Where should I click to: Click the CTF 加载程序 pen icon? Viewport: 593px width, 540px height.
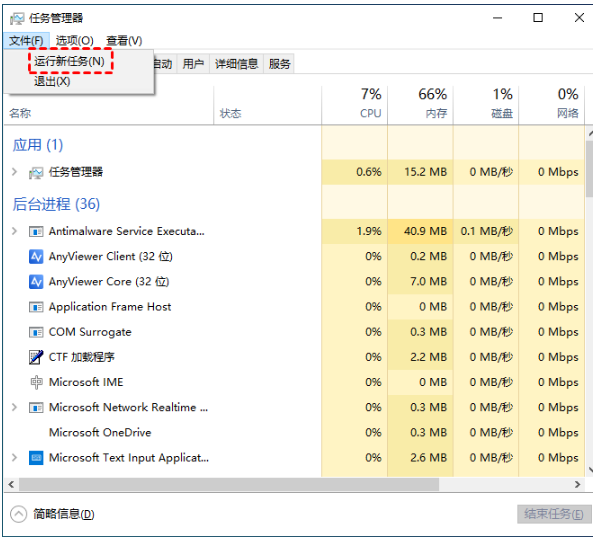point(36,357)
